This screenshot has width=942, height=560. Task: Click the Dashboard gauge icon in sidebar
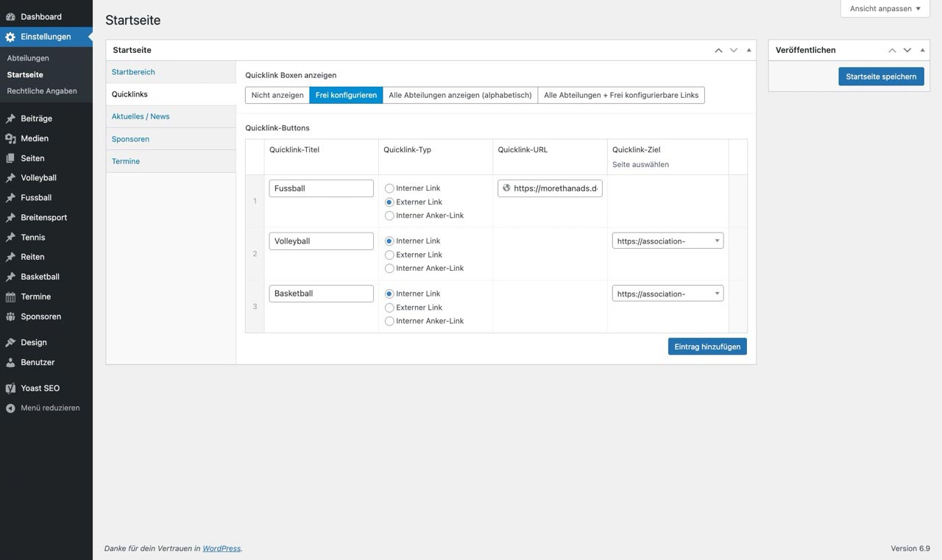point(10,16)
